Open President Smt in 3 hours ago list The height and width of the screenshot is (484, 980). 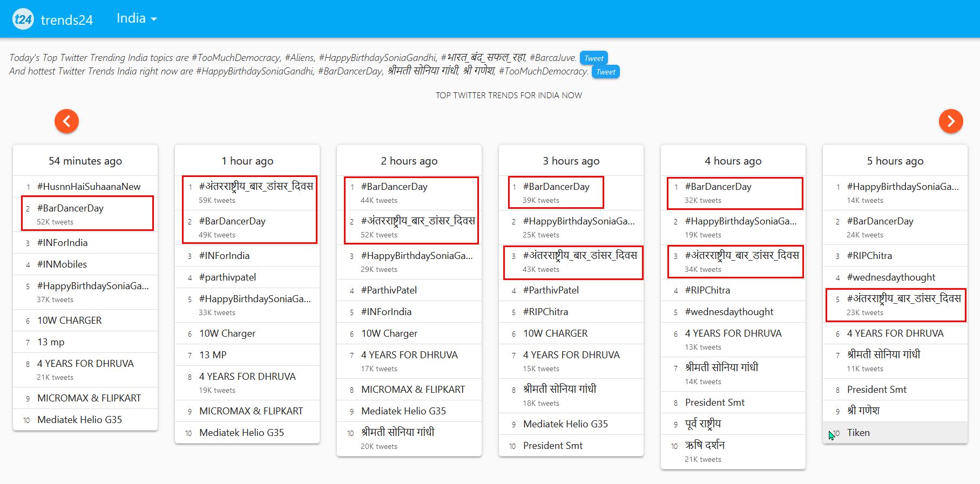553,446
